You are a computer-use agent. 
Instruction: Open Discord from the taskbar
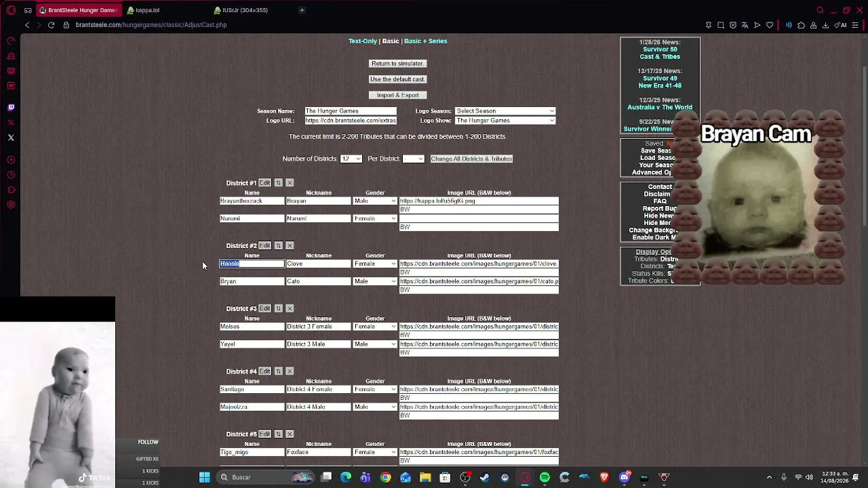[x=625, y=477]
